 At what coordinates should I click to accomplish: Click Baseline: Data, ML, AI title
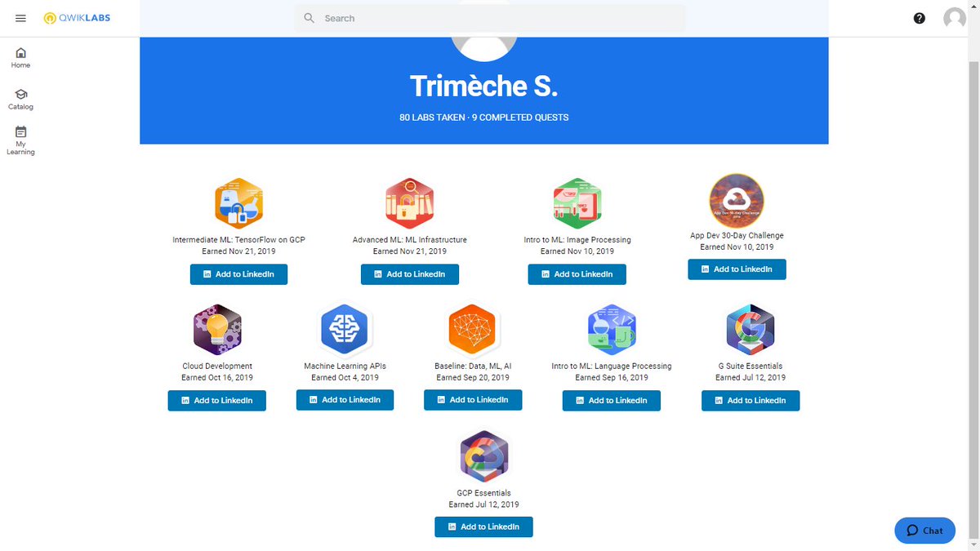click(x=473, y=367)
